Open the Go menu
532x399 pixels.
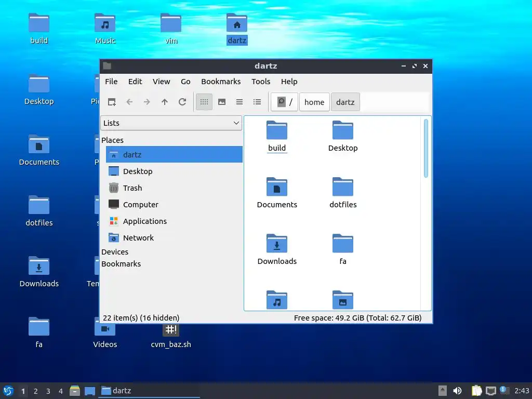(185, 82)
